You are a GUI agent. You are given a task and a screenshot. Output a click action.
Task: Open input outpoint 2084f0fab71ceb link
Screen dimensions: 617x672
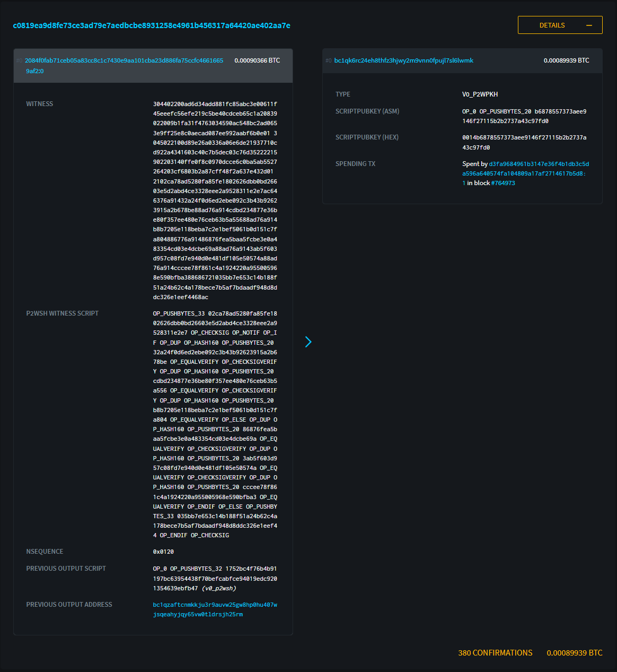[x=124, y=60]
